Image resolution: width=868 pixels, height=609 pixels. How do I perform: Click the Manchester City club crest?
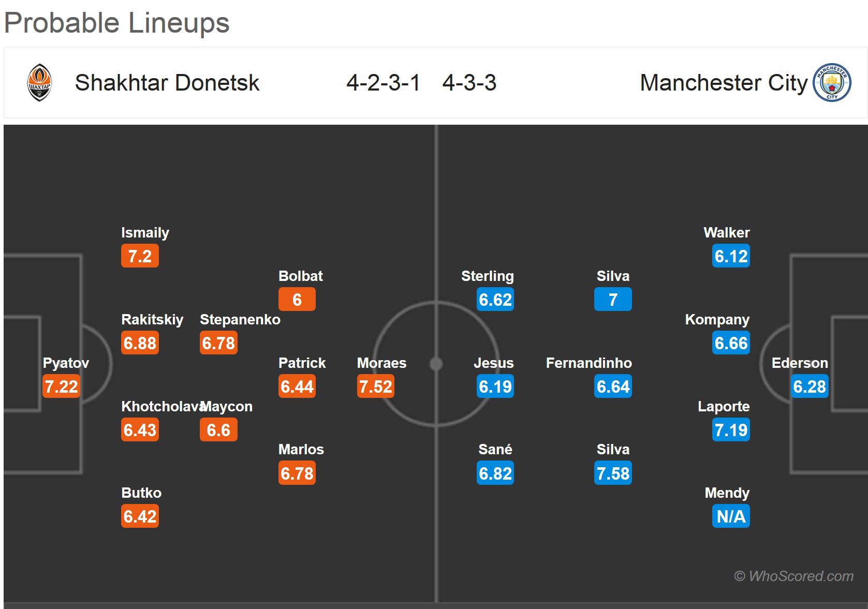[x=832, y=83]
